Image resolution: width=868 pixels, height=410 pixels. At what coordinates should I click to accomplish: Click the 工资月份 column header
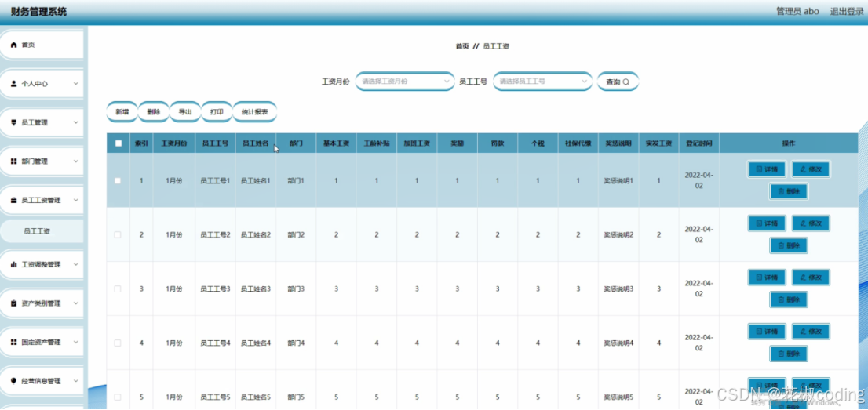[x=173, y=143]
